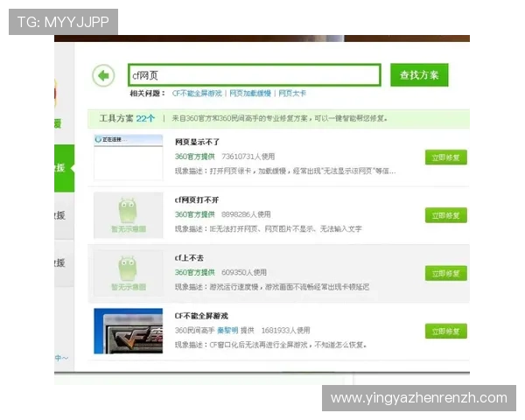
Task: Open related question 网页太卡 link
Action: click(292, 94)
